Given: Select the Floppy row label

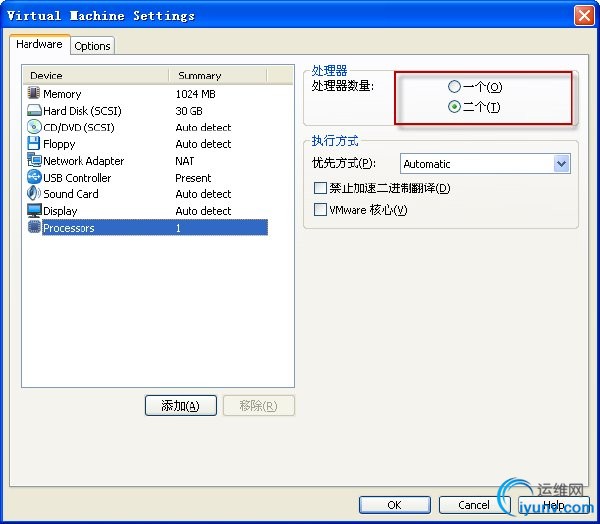Looking at the screenshot, I should pyautogui.click(x=59, y=144).
